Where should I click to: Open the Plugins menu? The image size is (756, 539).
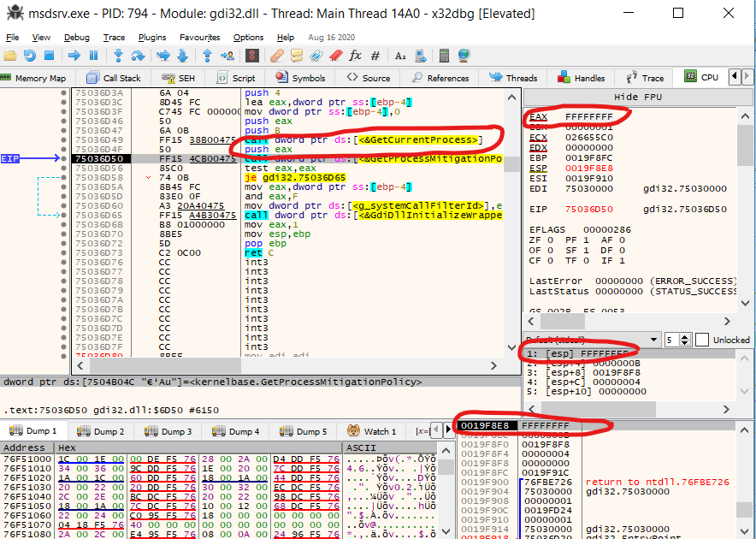coord(151,37)
